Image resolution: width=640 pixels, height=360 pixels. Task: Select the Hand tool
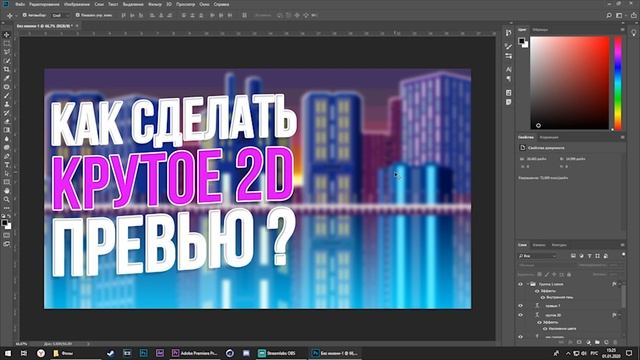click(x=7, y=191)
